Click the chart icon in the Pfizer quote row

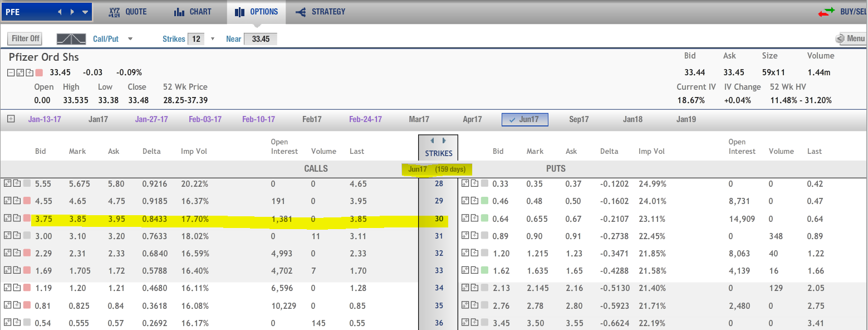pos(21,72)
